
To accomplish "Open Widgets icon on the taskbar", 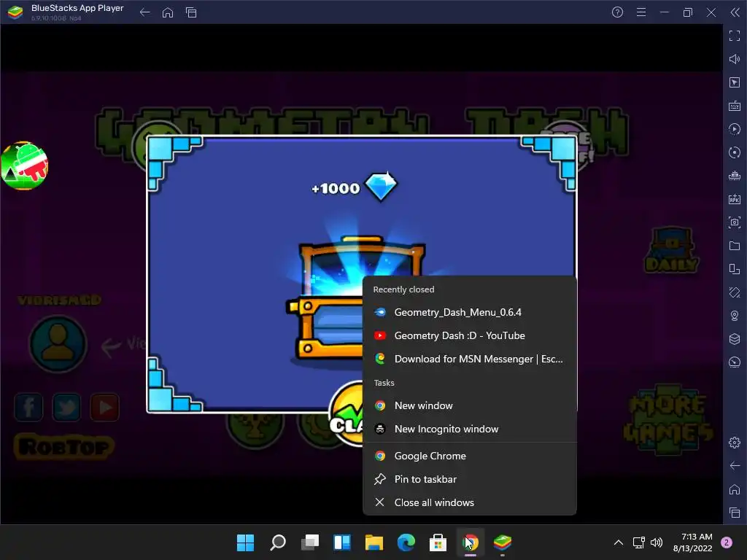I will [x=342, y=542].
